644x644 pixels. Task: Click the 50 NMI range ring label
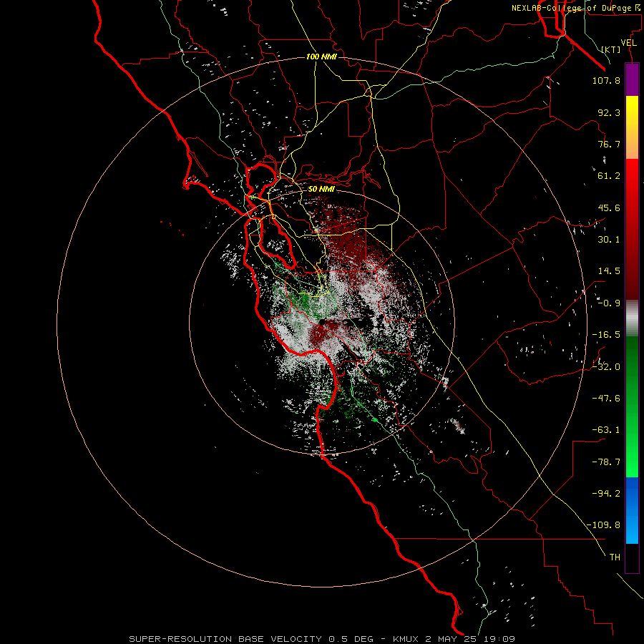click(321, 190)
